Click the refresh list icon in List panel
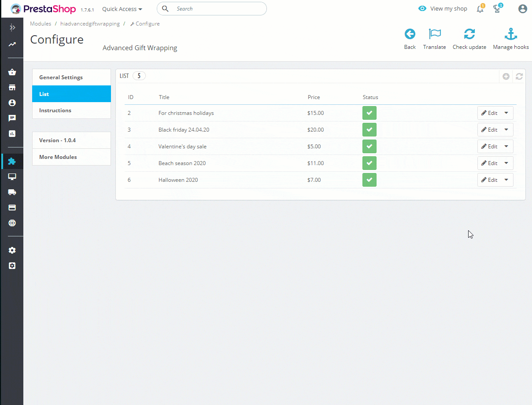This screenshot has width=532, height=405. pos(519,76)
